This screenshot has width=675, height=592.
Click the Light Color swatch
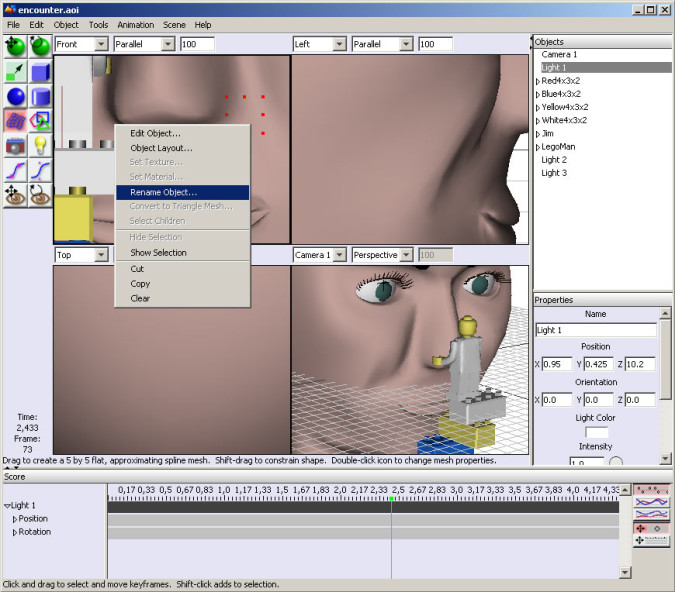(596, 432)
